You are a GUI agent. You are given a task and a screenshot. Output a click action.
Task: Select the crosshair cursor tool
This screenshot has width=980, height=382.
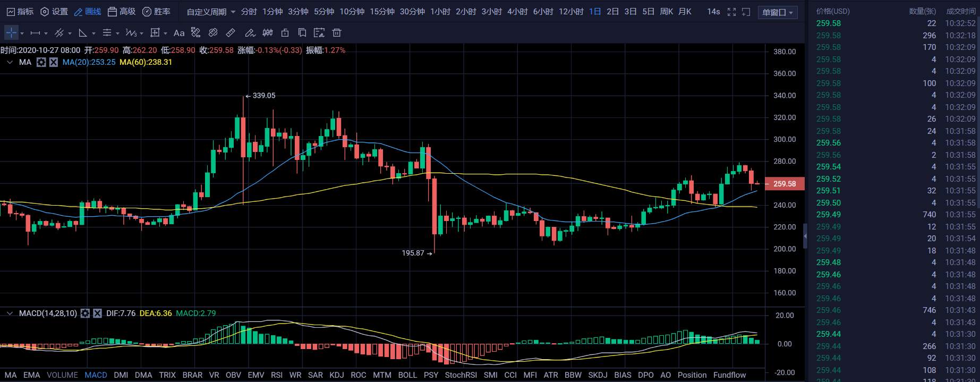11,33
